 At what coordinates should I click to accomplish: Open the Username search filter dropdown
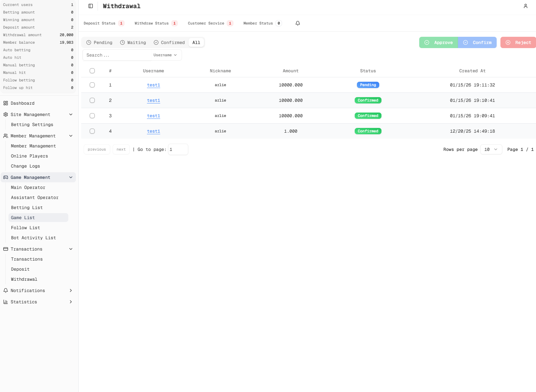165,55
